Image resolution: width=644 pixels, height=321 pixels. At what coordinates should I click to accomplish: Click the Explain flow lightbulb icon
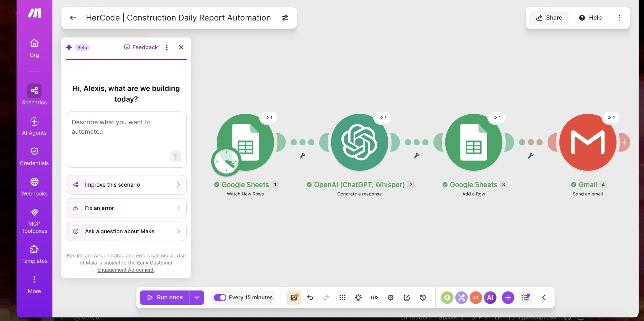(358, 297)
